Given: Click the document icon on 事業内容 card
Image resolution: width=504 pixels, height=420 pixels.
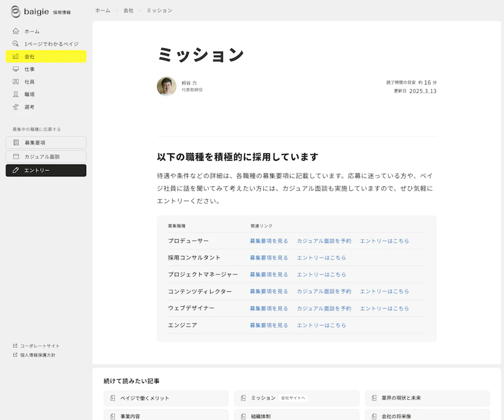Looking at the screenshot, I should click(x=113, y=417).
